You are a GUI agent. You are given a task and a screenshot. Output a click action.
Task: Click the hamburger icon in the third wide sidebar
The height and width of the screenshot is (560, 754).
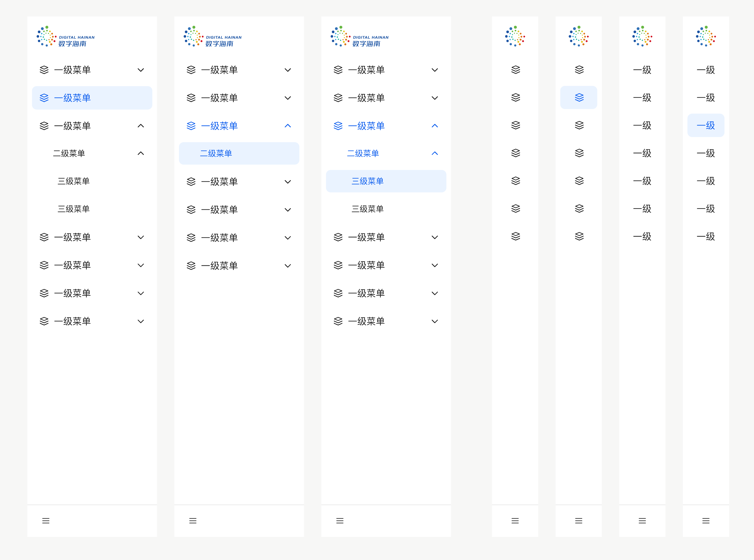coord(340,521)
